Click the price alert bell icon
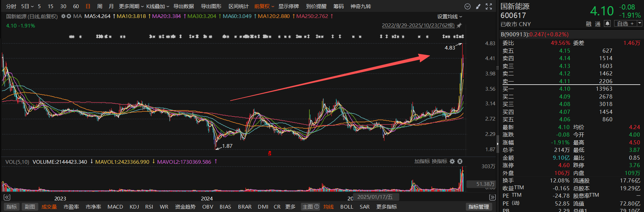Image resolution: width=644 pixels, height=212 pixels. click(x=607, y=23)
